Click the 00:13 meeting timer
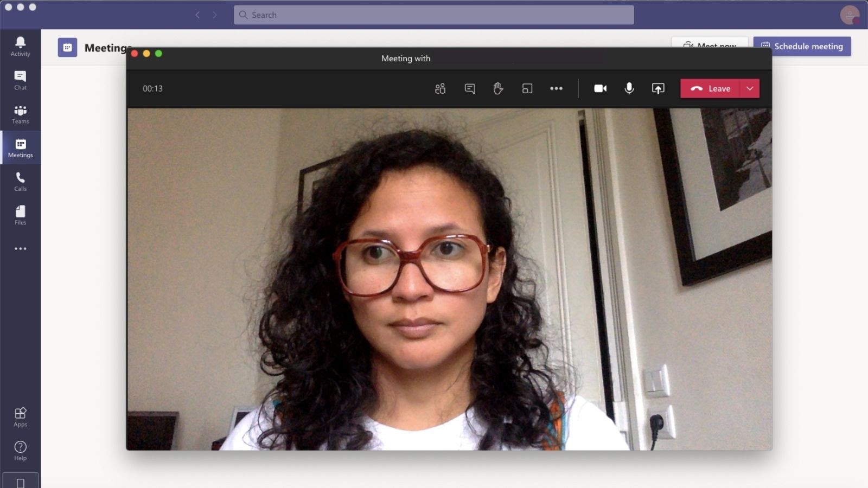 tap(152, 88)
